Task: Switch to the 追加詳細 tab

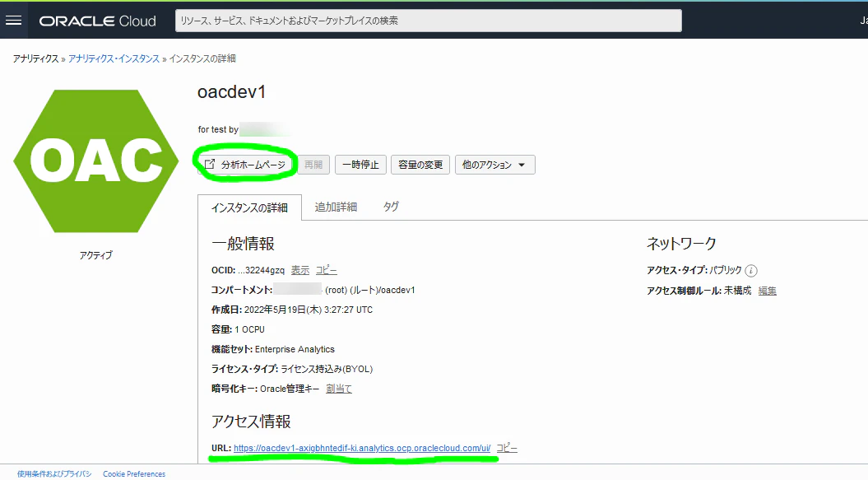Action: click(336, 207)
